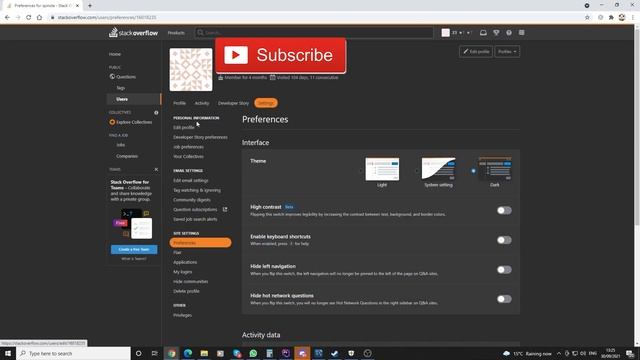
Task: Open Developer Story preferences settings link
Action: (200, 137)
